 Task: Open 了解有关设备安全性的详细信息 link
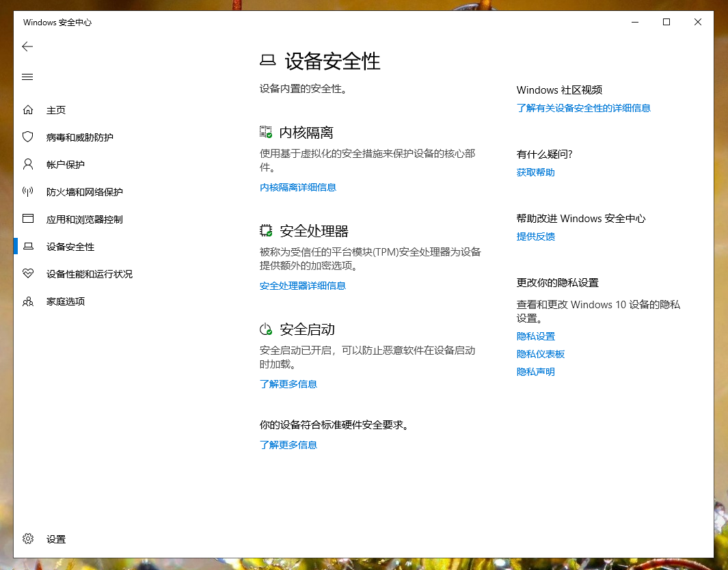(584, 108)
